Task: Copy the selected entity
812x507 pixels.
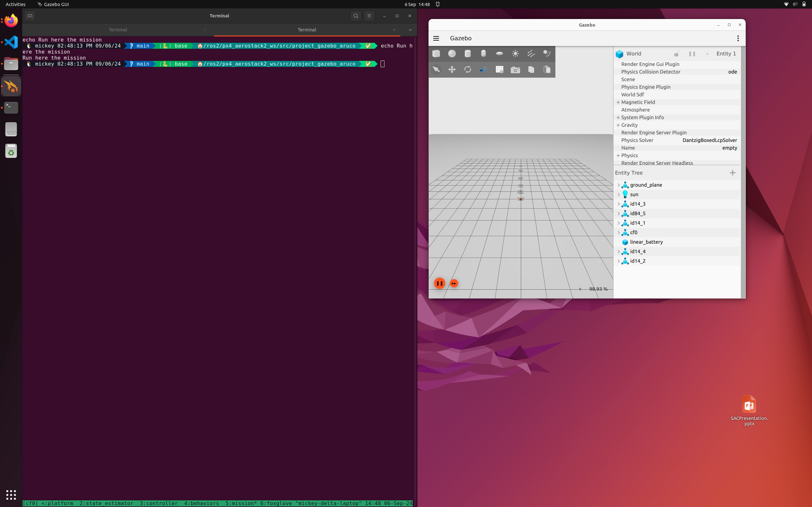Action: pyautogui.click(x=531, y=69)
